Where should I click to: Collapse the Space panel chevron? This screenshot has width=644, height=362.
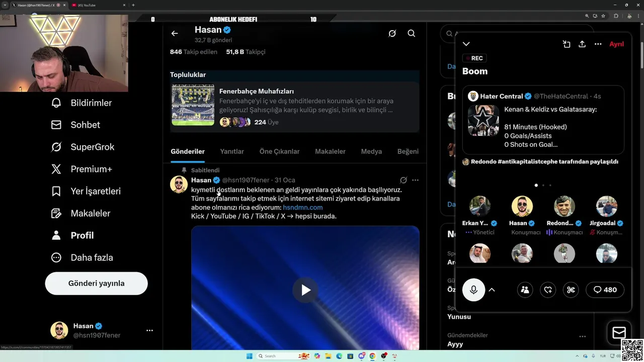click(x=466, y=44)
